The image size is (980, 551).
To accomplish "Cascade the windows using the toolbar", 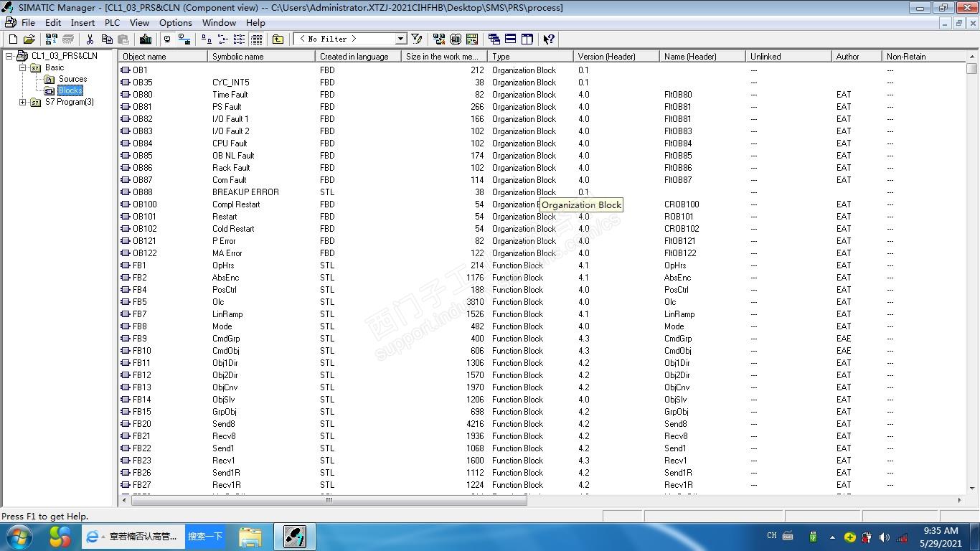I will pos(494,39).
